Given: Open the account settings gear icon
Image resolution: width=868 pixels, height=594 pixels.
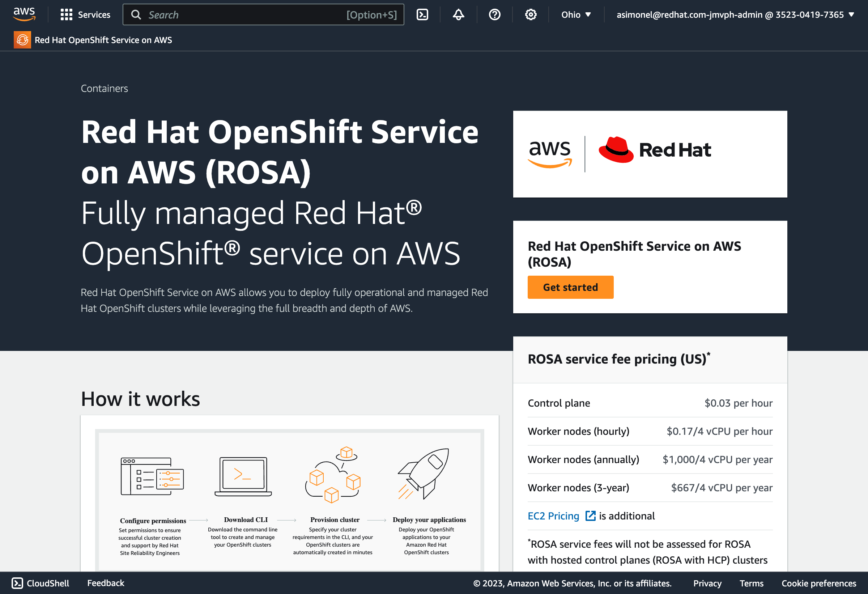Looking at the screenshot, I should click(530, 14).
